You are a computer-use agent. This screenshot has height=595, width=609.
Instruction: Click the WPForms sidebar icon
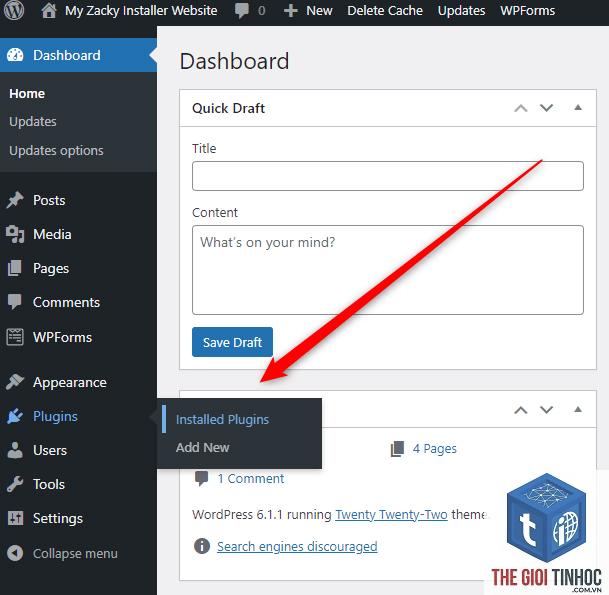pos(15,337)
